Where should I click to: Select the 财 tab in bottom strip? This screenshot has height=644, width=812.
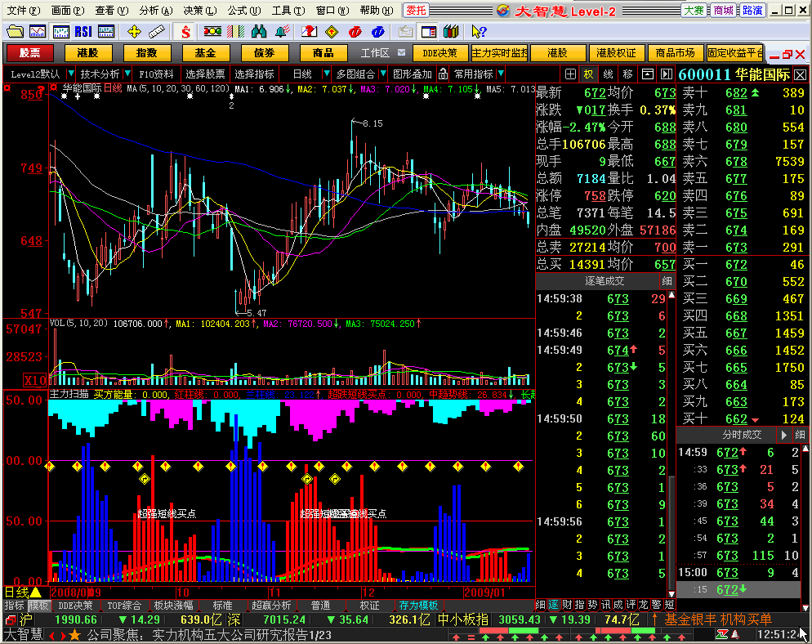click(567, 605)
